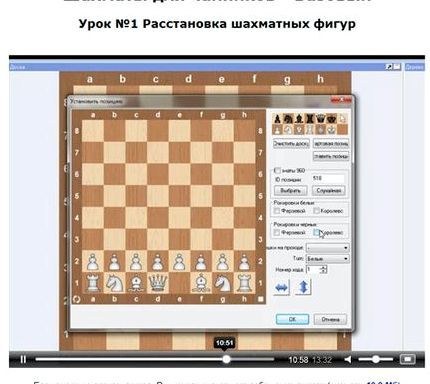Screen dimensions: 430x384
Task: Click the clear board (Очистить доску) button
Action: 291,144
